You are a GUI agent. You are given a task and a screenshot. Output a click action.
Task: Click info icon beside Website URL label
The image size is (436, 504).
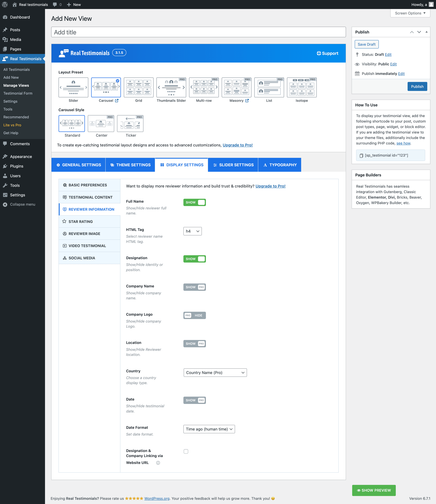158,463
